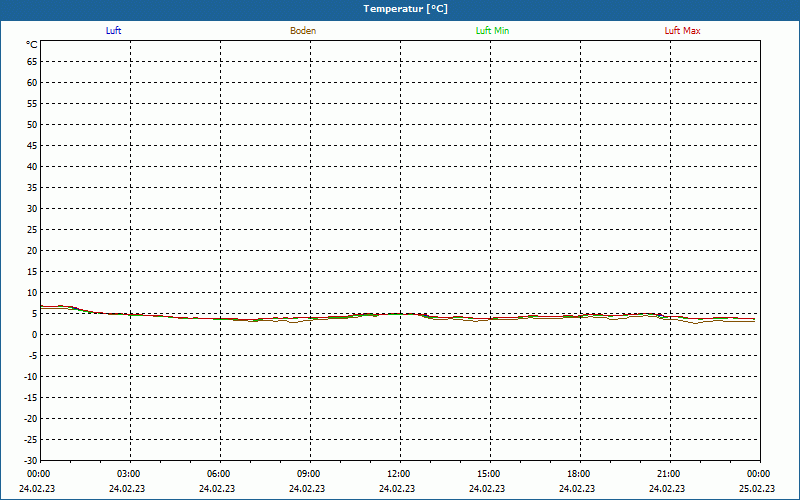This screenshot has width=800, height=500.
Task: Click the -15 value on the temperature axis
Action: (x=31, y=398)
